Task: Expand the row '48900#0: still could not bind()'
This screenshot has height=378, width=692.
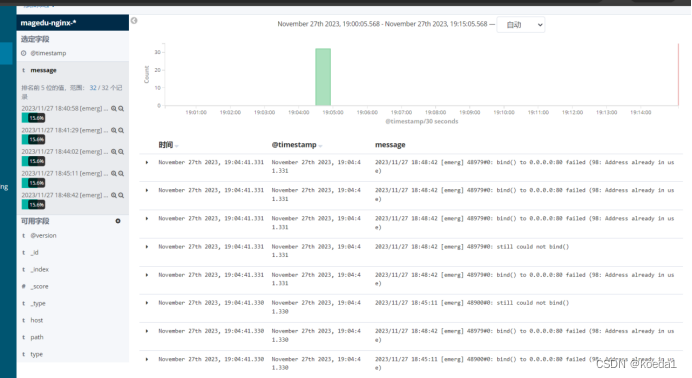Action: coord(147,303)
